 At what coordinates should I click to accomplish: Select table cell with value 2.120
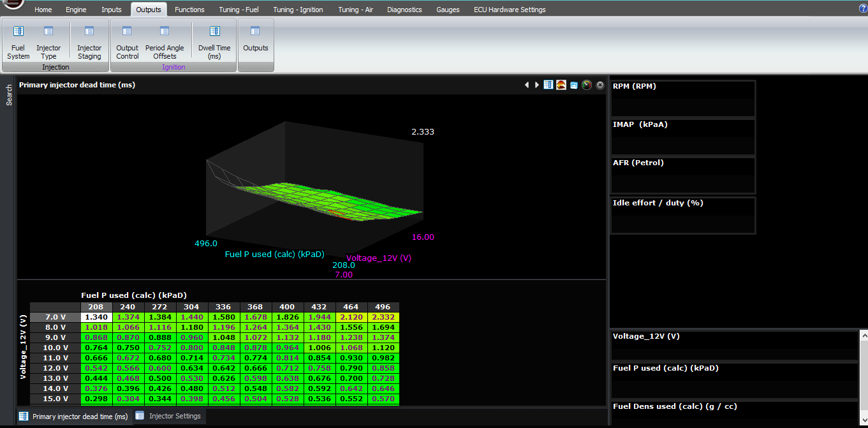tap(351, 317)
